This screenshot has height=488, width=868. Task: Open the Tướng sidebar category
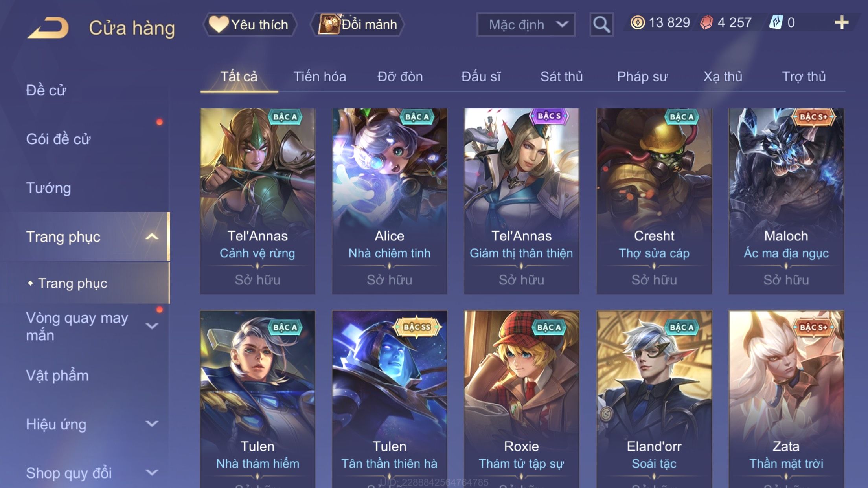(x=48, y=188)
